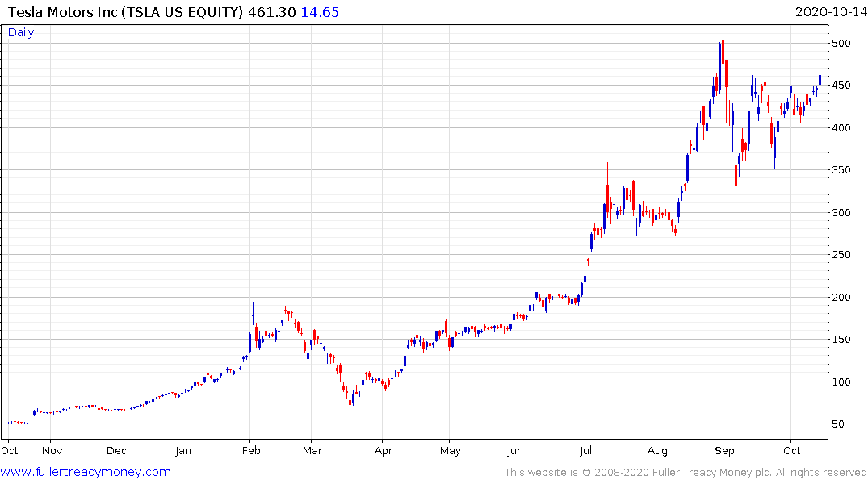Click the 300 price axis label
868x484 pixels.
841,212
